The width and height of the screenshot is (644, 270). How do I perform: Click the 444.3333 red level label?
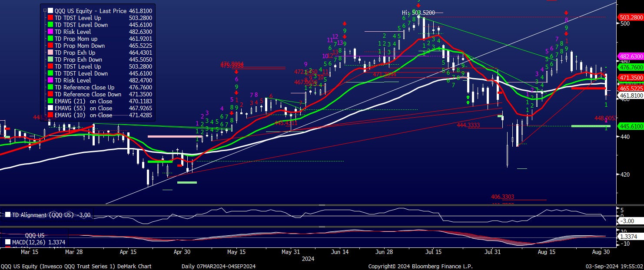tap(468, 125)
